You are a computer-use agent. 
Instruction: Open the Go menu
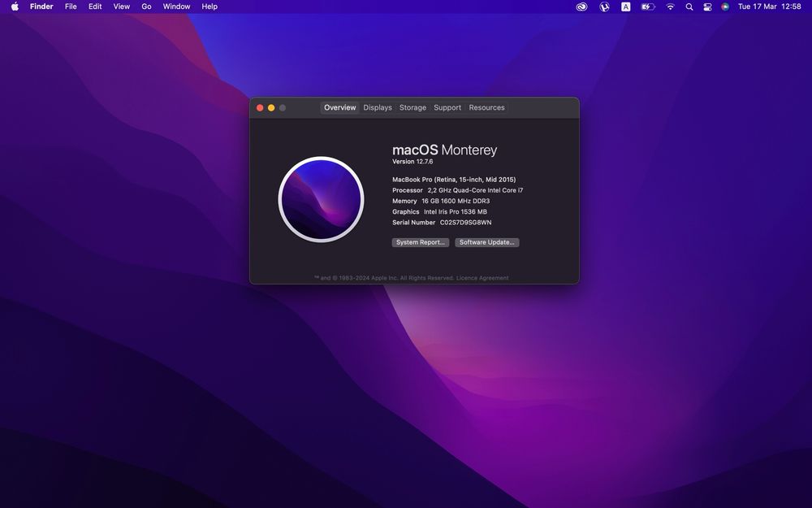pyautogui.click(x=146, y=7)
